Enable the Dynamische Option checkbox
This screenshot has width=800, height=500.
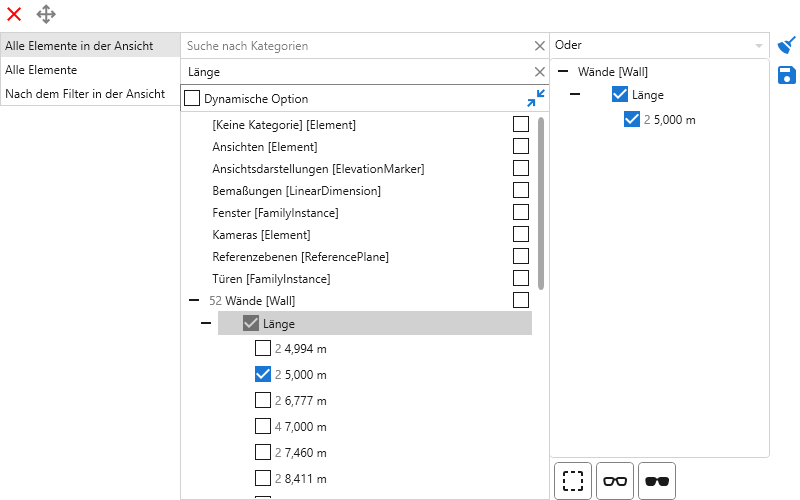point(192,99)
